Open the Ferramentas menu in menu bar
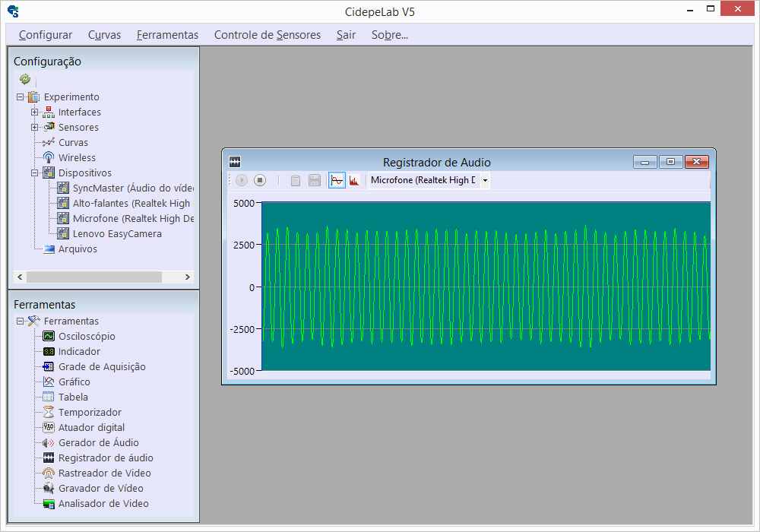Screen dimensions: 760x532 pyautogui.click(x=167, y=35)
